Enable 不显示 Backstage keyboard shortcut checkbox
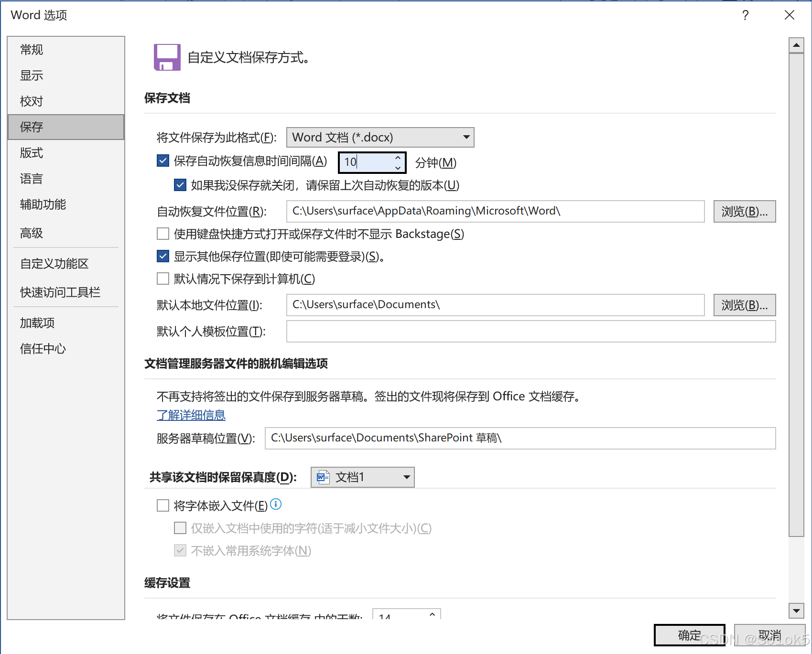 coord(163,234)
